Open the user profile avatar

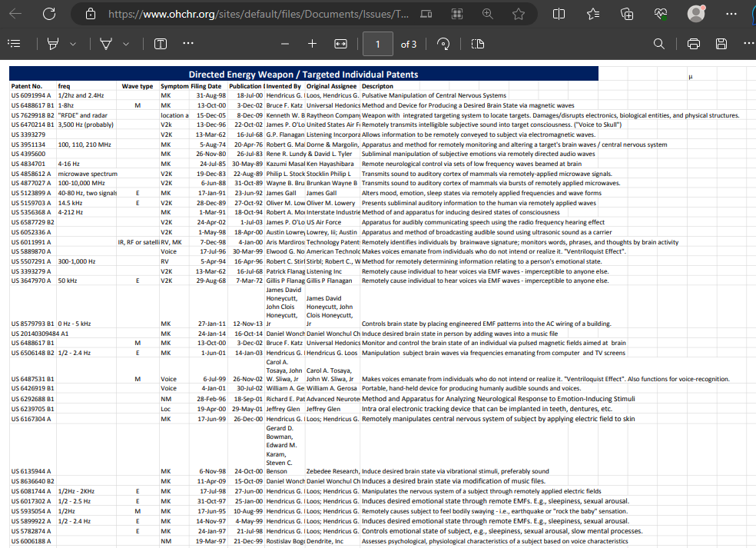696,14
